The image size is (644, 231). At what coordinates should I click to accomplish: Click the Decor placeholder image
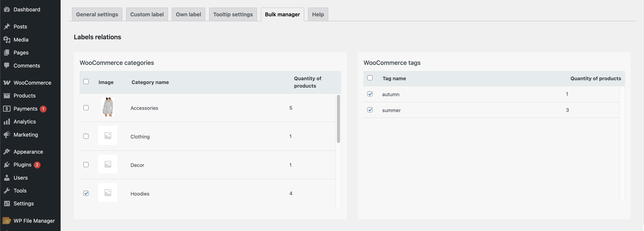108,164
